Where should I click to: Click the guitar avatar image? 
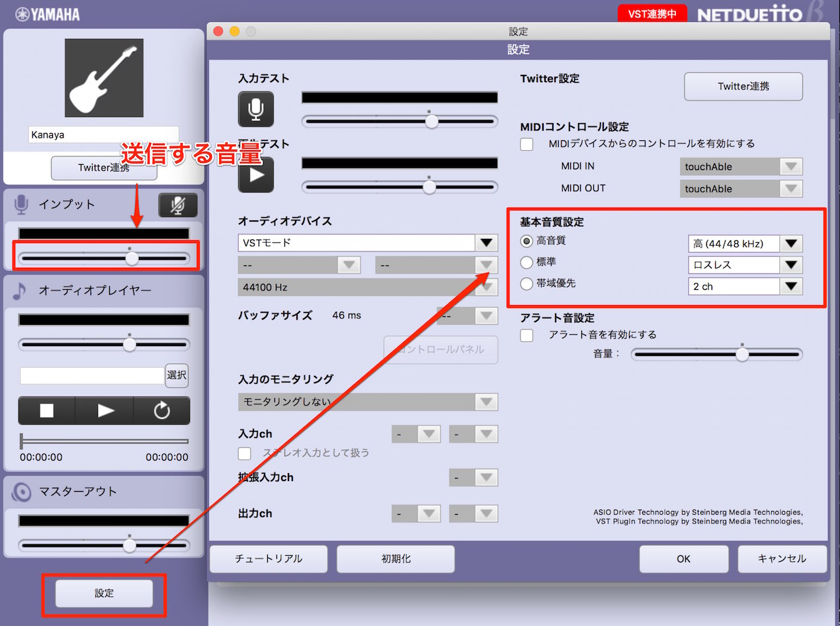[x=104, y=77]
